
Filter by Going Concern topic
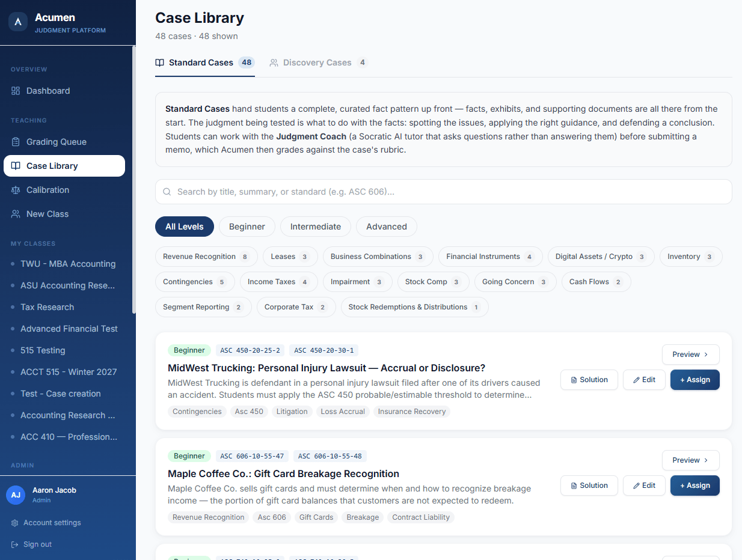pos(515,282)
